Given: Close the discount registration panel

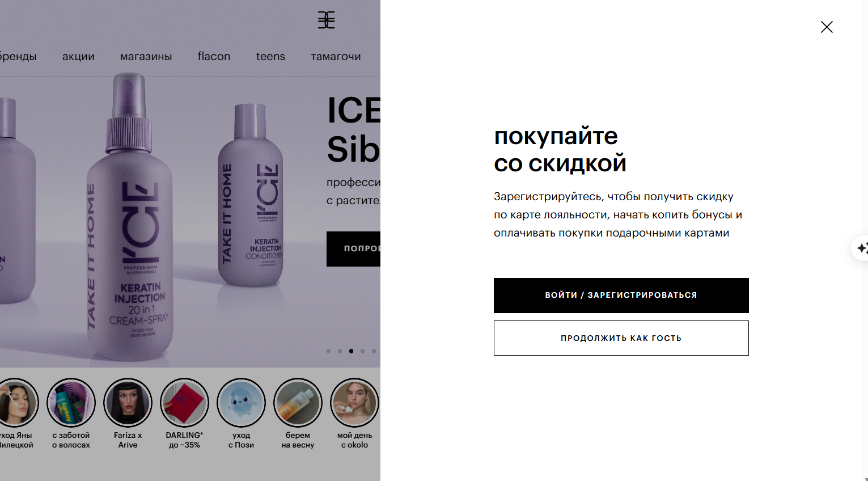Looking at the screenshot, I should coord(827,27).
